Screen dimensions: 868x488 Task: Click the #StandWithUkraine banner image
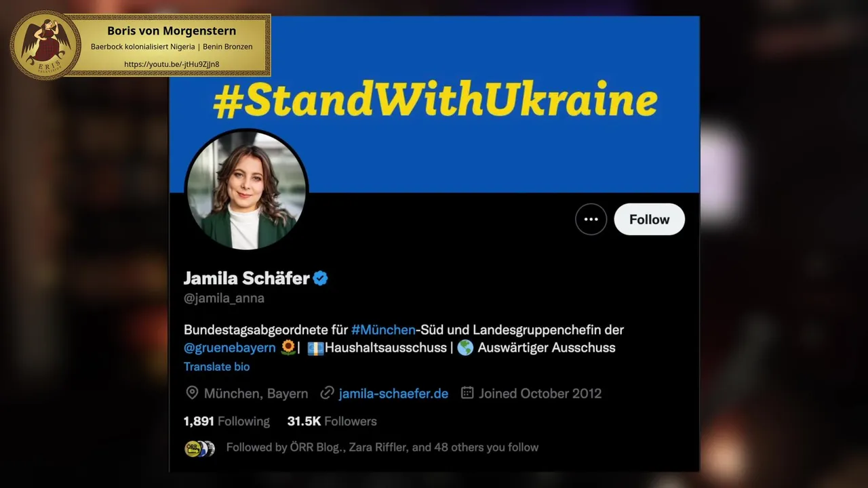(434, 105)
